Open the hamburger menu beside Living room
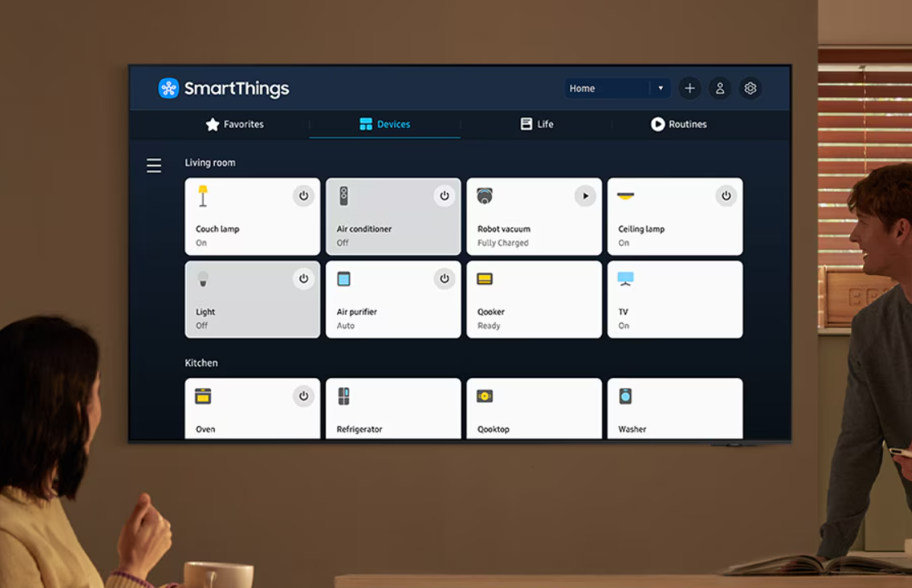The height and width of the screenshot is (588, 912). click(x=154, y=166)
